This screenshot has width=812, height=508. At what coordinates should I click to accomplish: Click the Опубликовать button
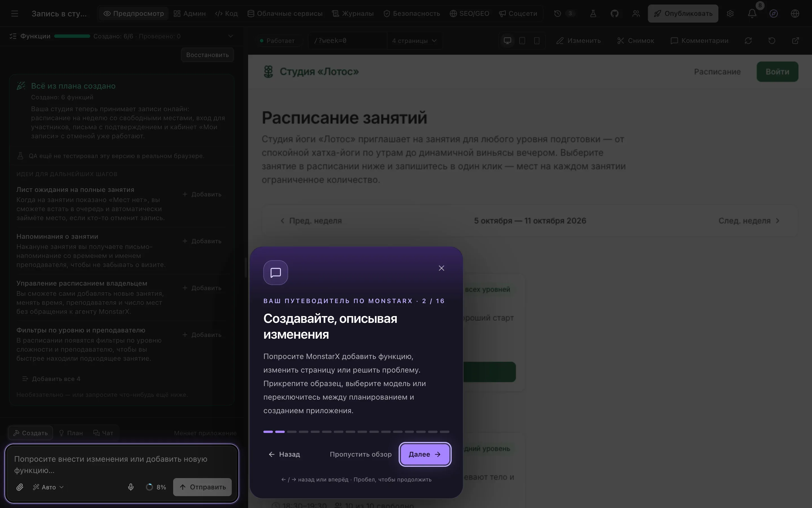[x=683, y=14]
